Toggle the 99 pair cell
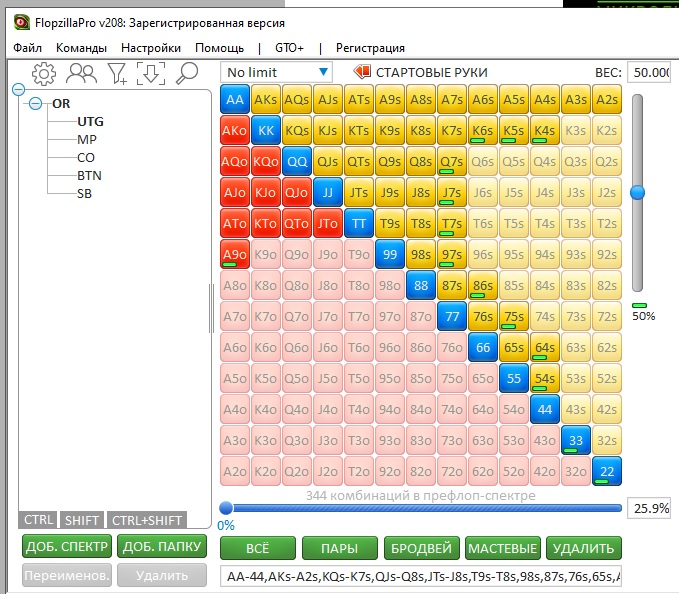The width and height of the screenshot is (679, 594). click(x=390, y=254)
